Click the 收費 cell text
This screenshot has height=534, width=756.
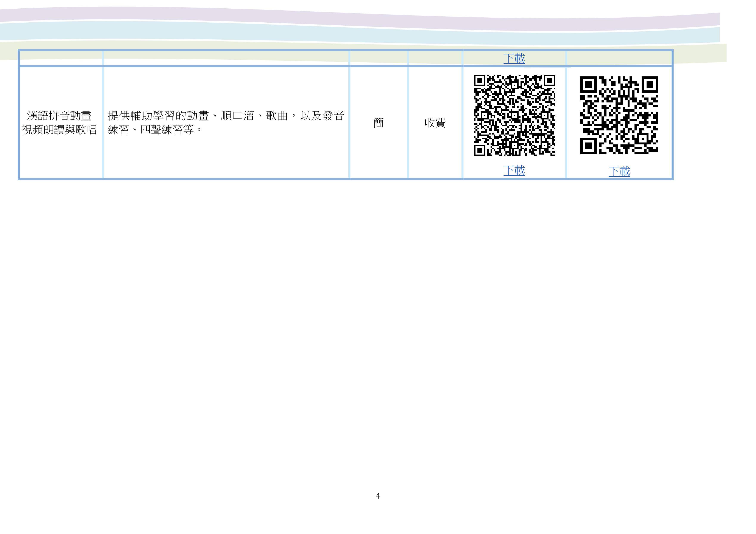[435, 123]
